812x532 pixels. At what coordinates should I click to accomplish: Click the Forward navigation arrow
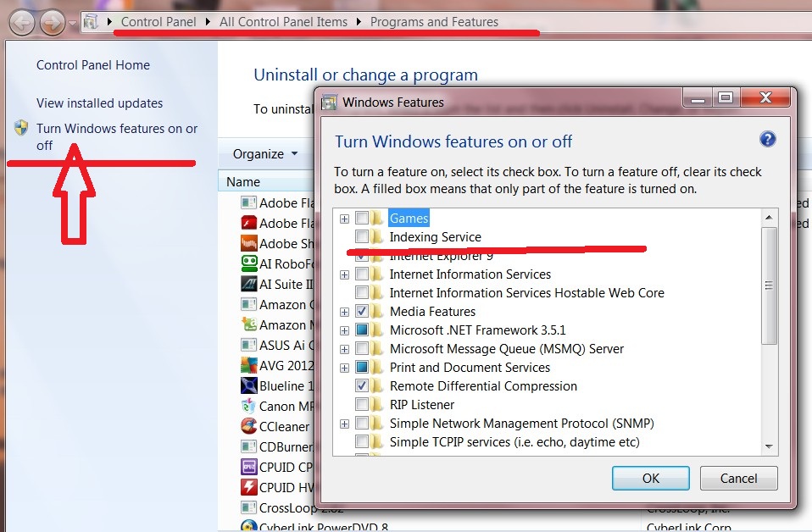pos(53,23)
